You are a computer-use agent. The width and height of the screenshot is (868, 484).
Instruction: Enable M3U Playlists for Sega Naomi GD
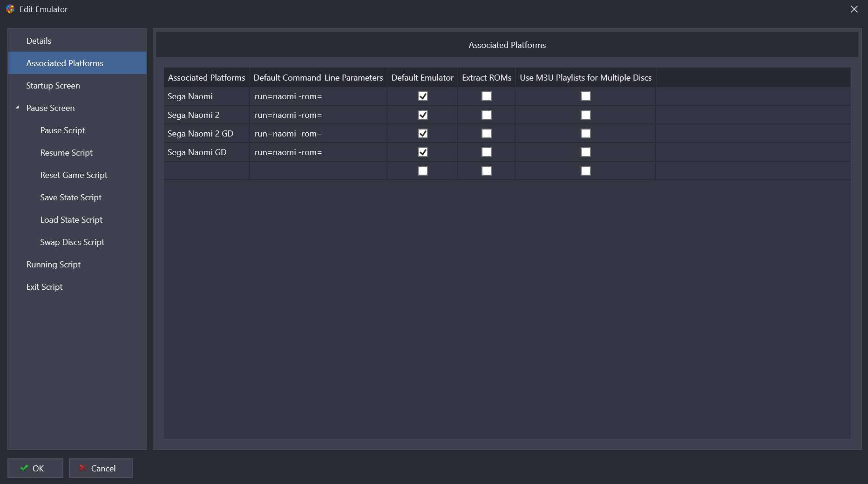point(586,152)
